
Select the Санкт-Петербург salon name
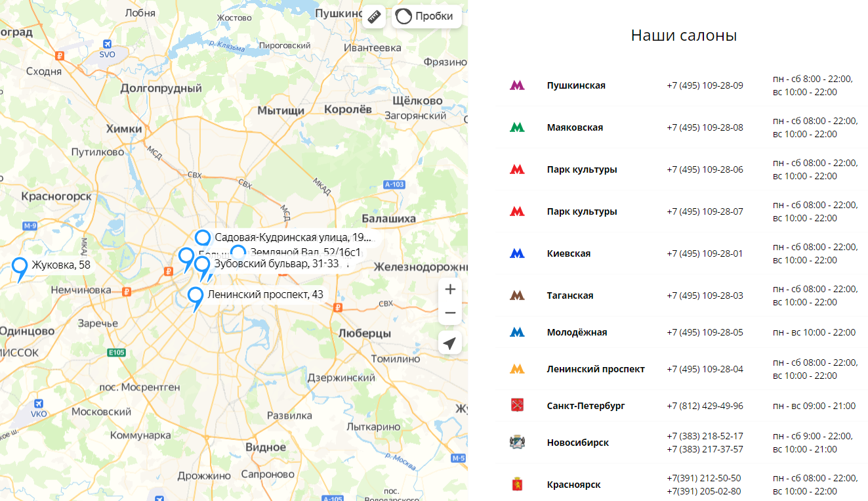586,406
